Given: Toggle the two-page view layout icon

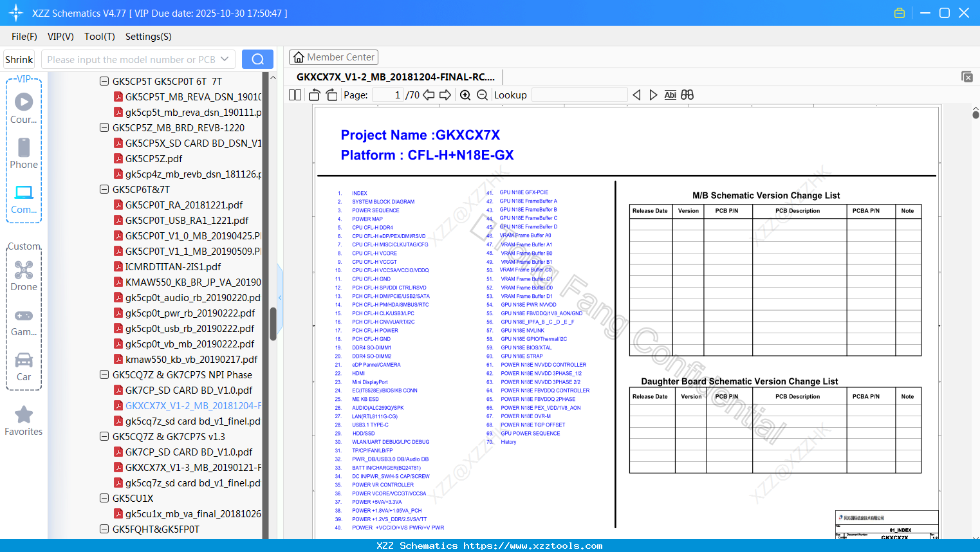Looking at the screenshot, I should (295, 95).
